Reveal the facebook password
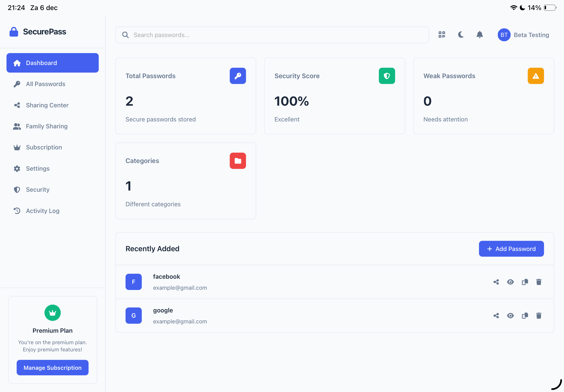 [x=510, y=282]
